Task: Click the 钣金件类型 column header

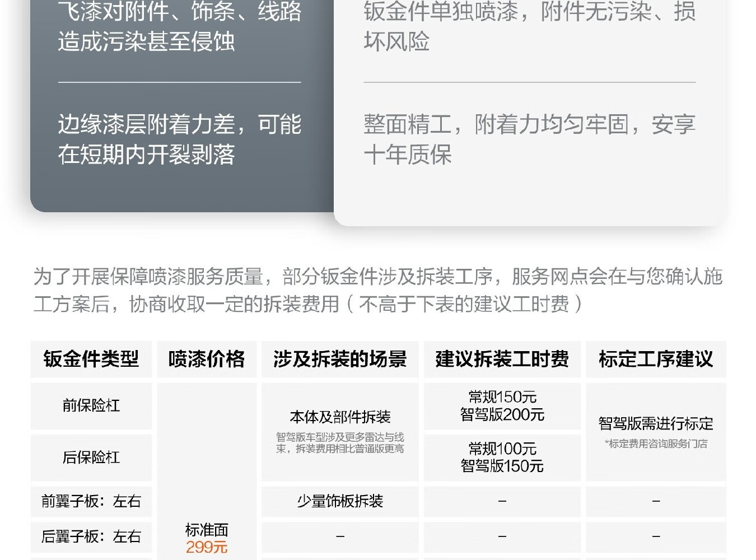Action: [91, 359]
